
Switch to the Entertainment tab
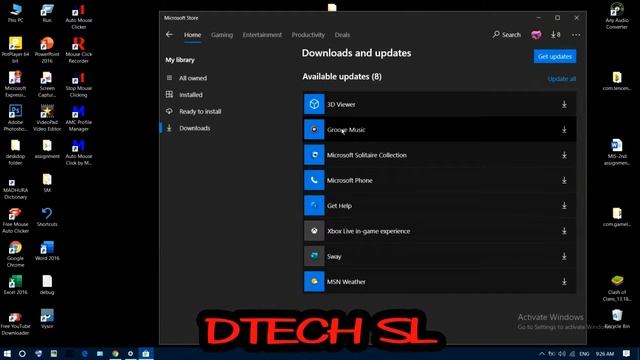coord(262,35)
